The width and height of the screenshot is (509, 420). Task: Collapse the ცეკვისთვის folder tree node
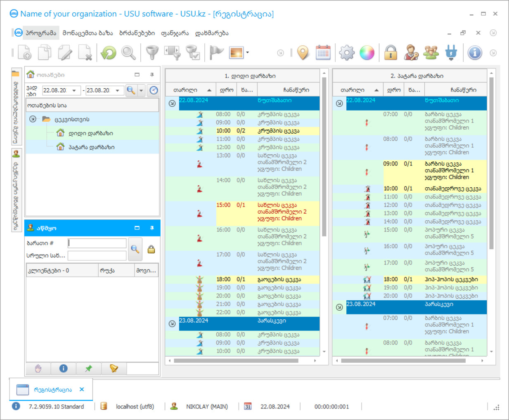point(33,119)
